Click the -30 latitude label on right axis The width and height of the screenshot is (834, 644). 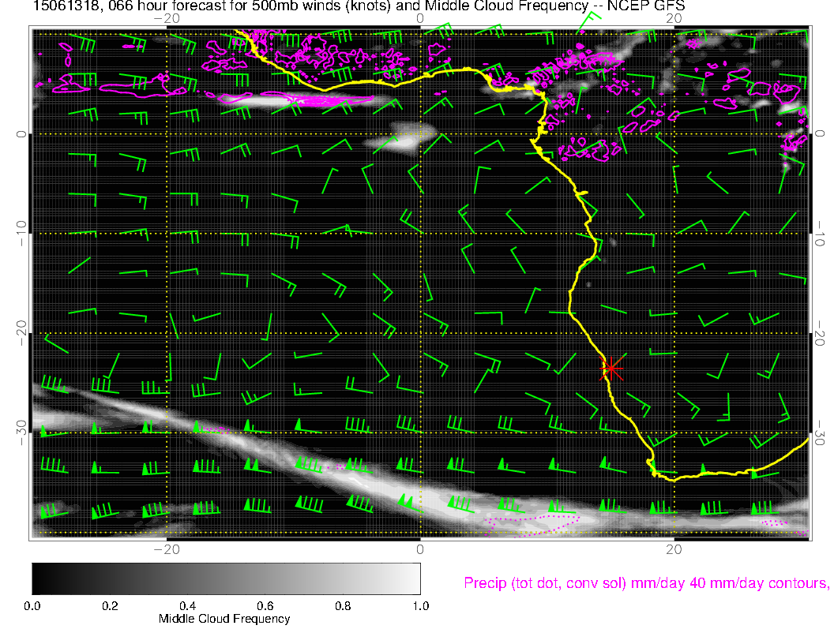click(819, 433)
